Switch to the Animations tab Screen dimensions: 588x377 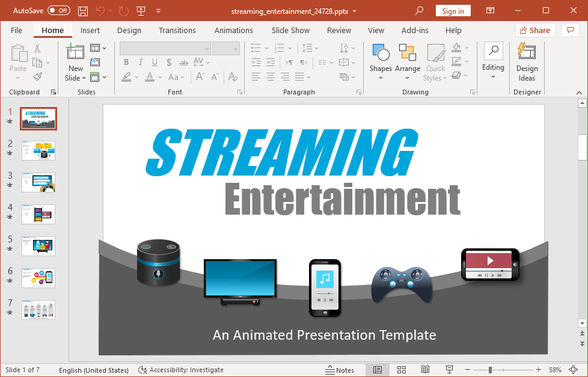(233, 30)
